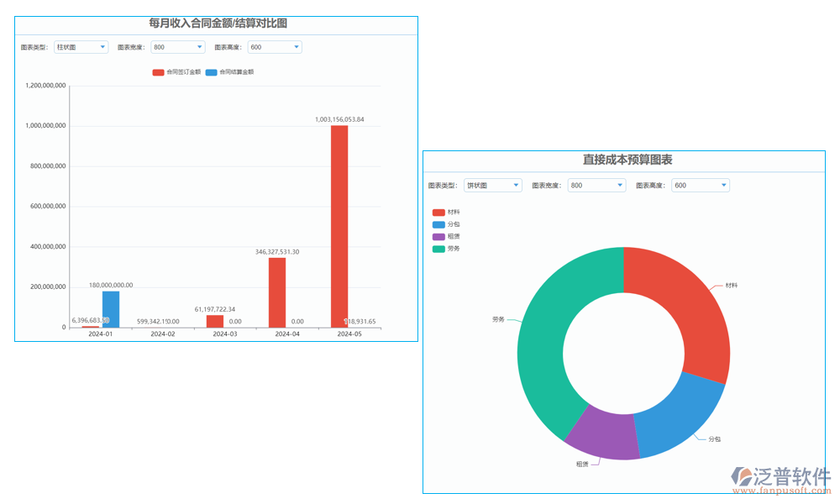Toggle the 分包 legend entry
Screen dimensions: 840x504
point(446,224)
